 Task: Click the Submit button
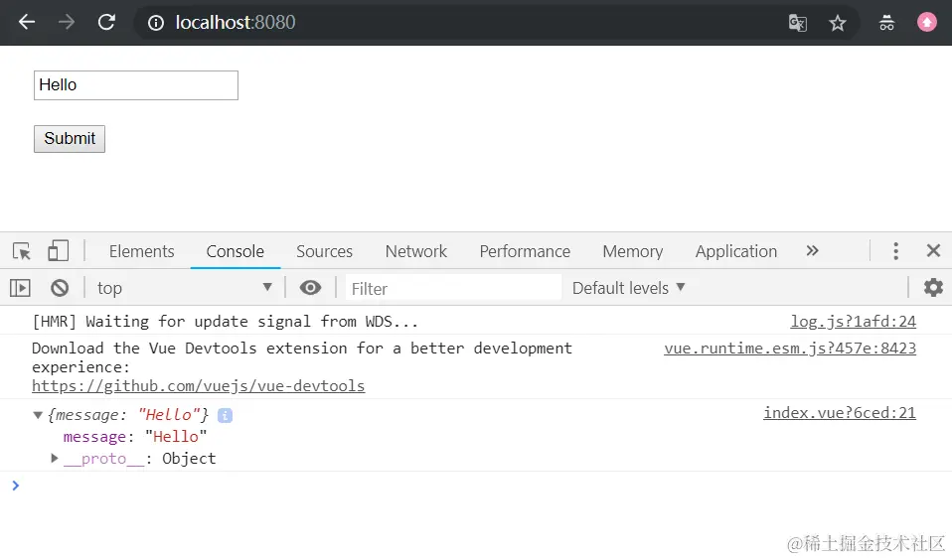(70, 139)
